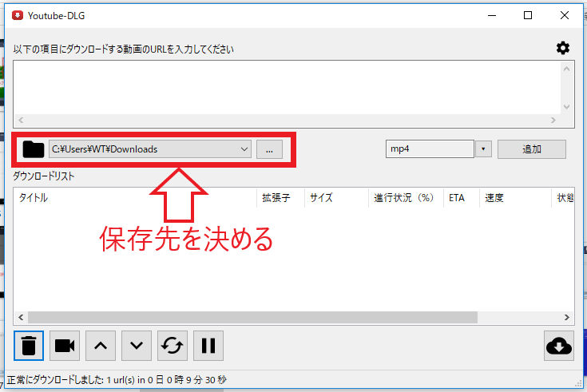This screenshot has height=392, width=587.
Task: Click the download list horizontal scrollbar thumb
Action: (252, 317)
